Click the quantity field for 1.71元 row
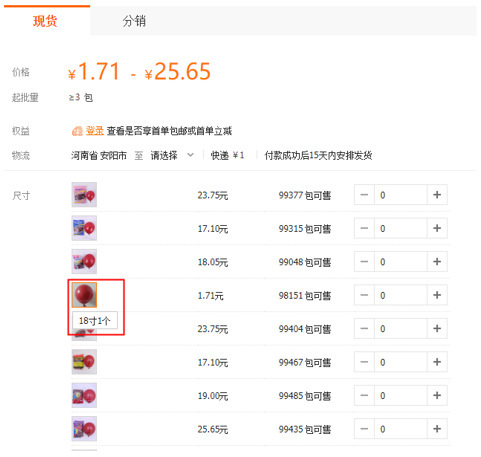481x457 pixels. 401,295
